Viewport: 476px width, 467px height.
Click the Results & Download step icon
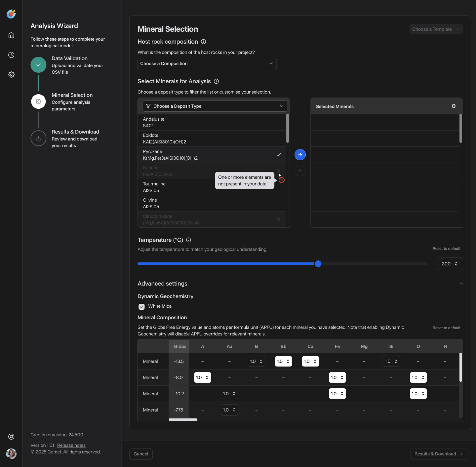pyautogui.click(x=38, y=138)
